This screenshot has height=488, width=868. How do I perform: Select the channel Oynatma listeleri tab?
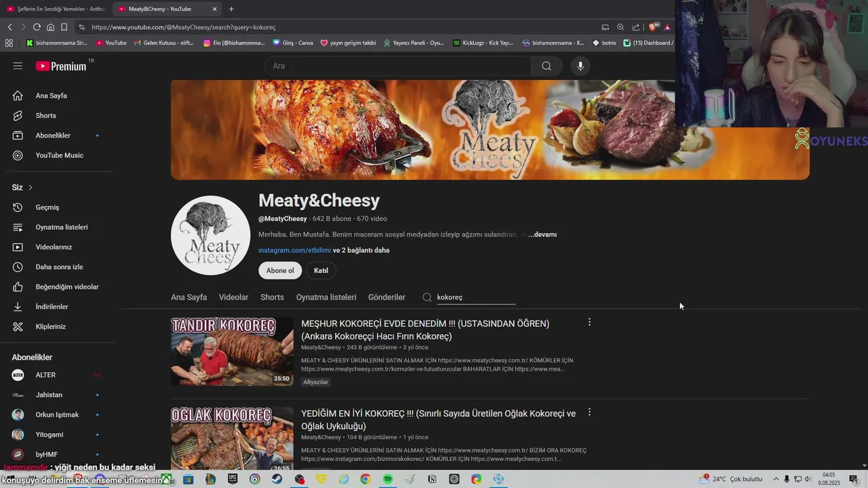(326, 298)
